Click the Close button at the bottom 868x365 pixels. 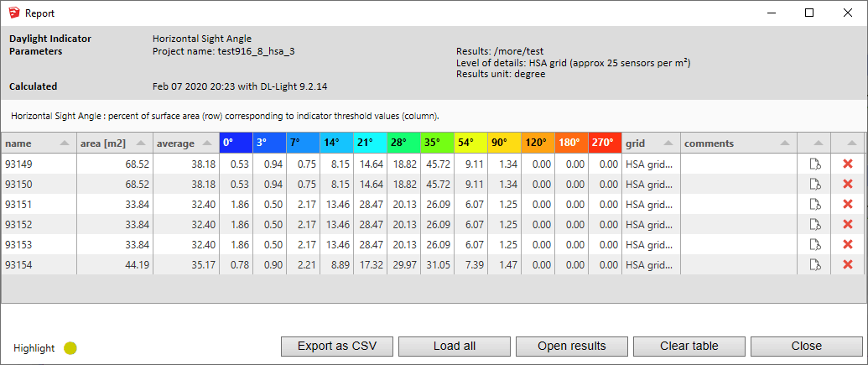pyautogui.click(x=807, y=347)
